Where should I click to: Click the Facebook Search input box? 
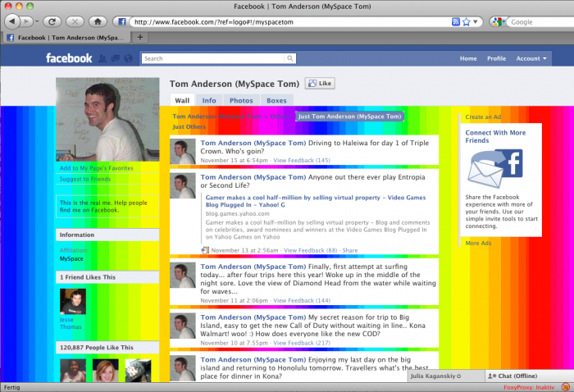click(212, 58)
